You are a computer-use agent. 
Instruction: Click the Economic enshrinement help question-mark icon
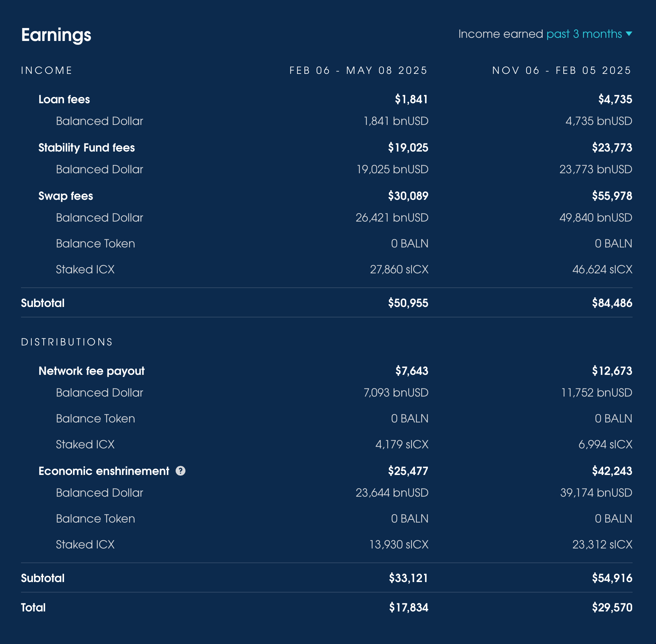(181, 471)
